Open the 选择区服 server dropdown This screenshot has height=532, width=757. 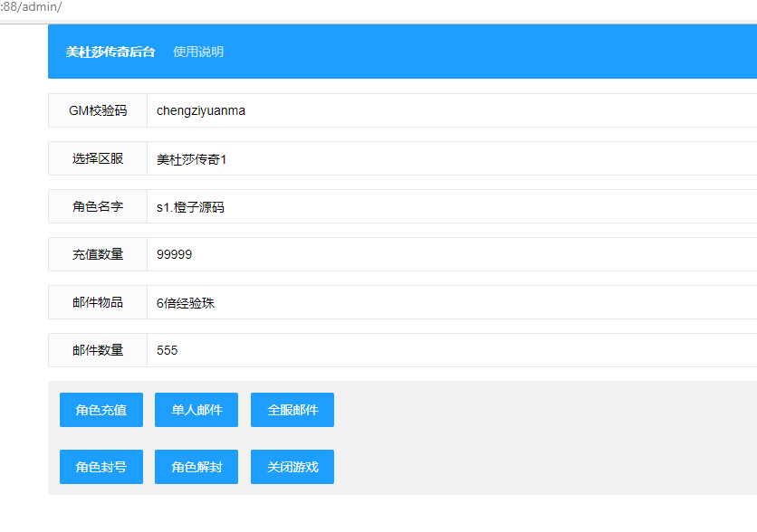451,159
